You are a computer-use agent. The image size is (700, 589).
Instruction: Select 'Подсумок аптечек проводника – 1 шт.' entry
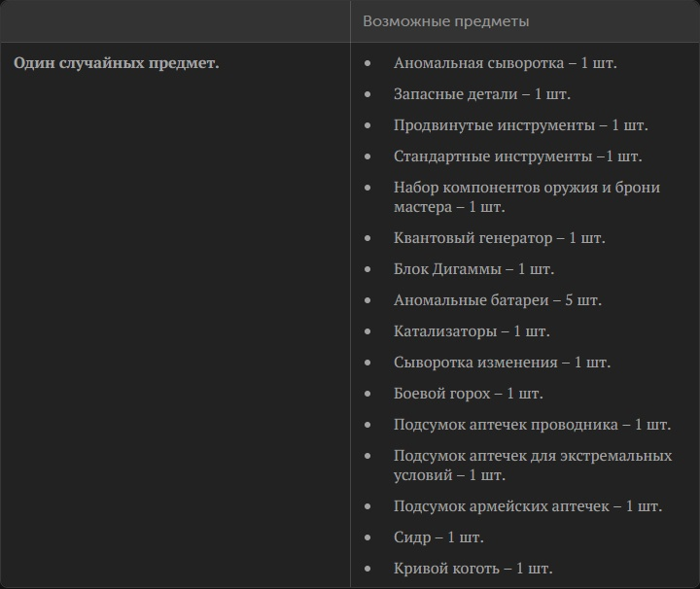(x=532, y=425)
